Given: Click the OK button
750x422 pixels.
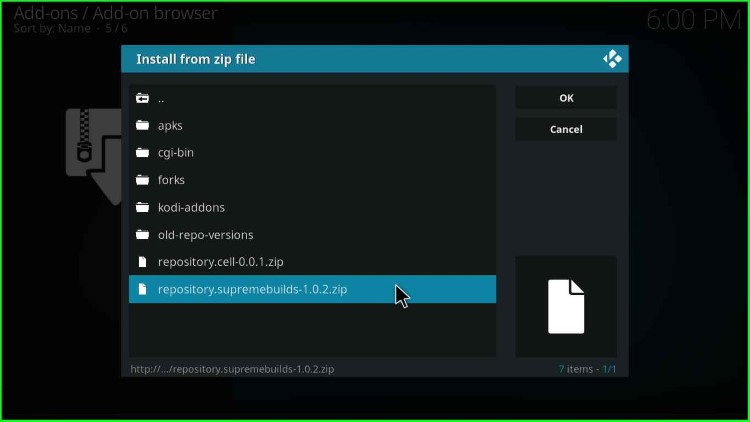Looking at the screenshot, I should 566,98.
